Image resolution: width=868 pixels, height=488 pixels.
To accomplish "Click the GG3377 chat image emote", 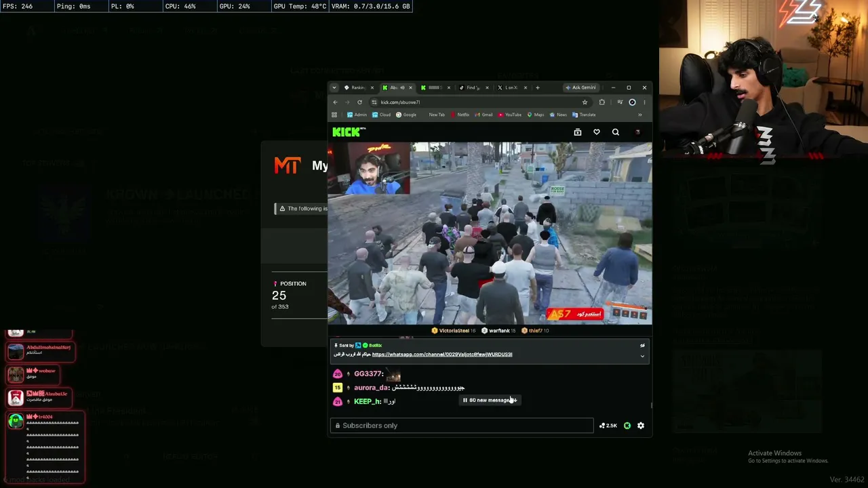I will click(393, 374).
